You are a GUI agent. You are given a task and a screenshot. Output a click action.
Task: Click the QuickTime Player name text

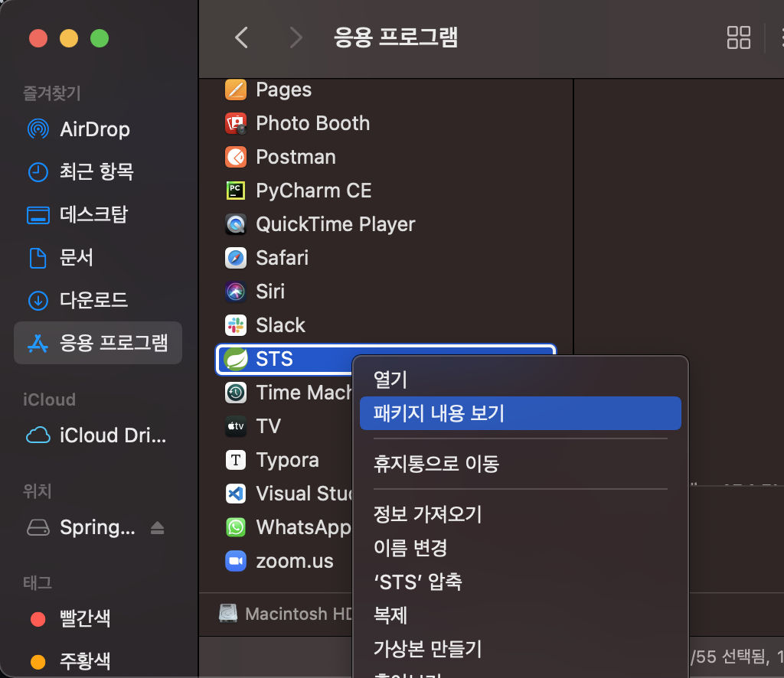pyautogui.click(x=335, y=225)
